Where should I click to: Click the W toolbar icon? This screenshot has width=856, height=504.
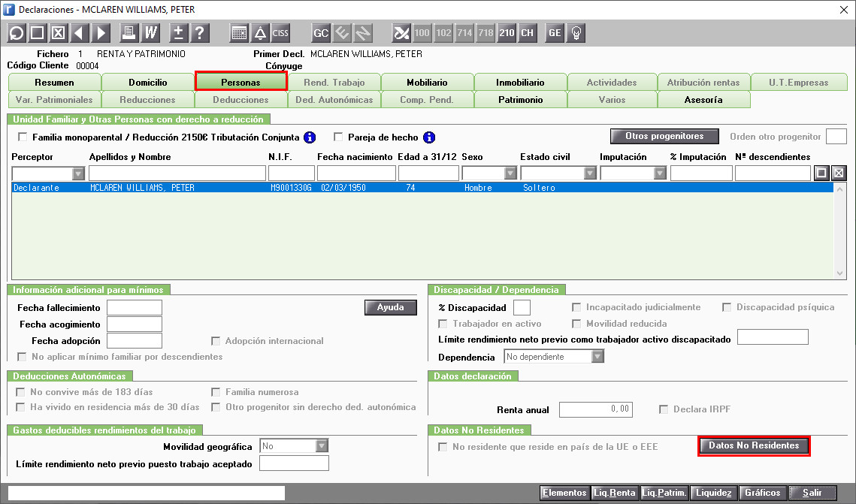[x=150, y=33]
